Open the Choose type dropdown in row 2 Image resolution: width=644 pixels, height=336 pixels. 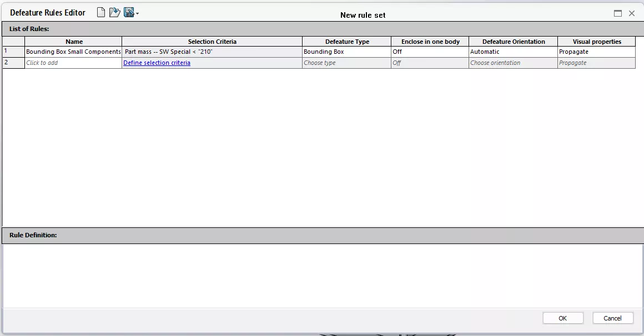[346, 63]
